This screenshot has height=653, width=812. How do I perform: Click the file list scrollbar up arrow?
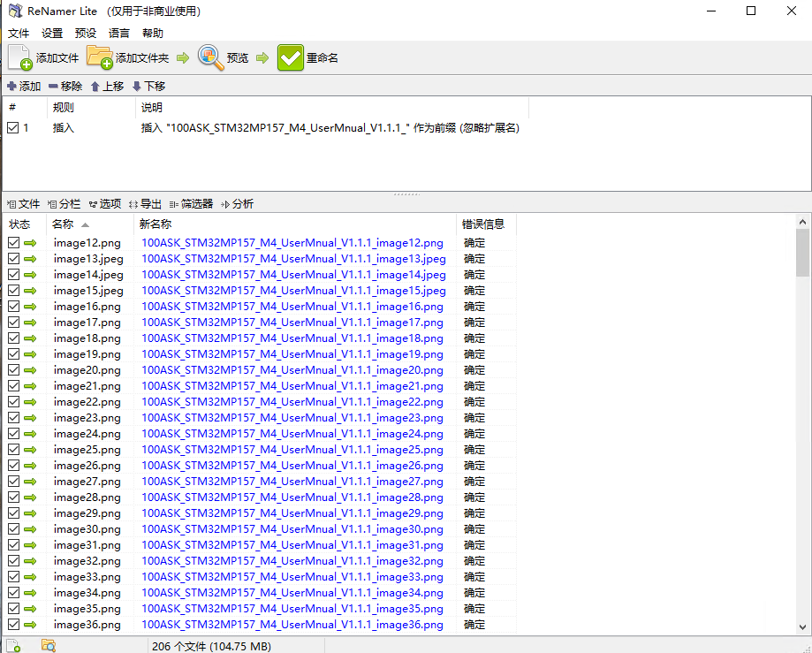802,222
